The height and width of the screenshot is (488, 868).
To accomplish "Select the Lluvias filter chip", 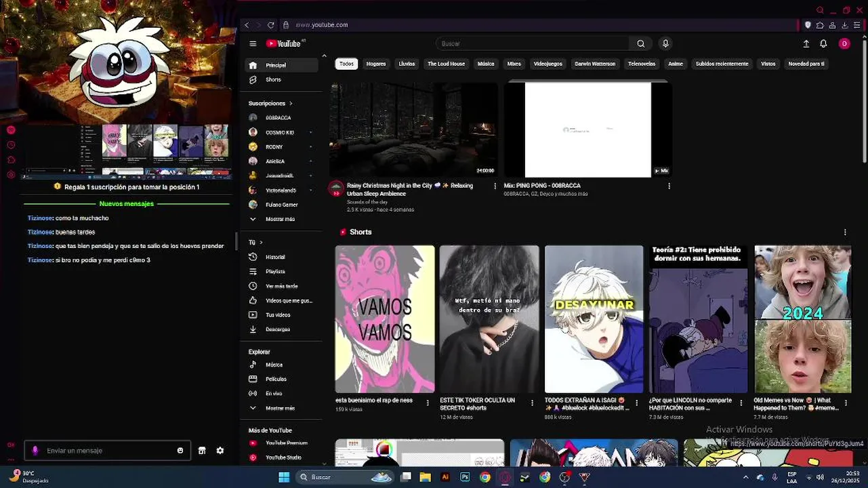I will (407, 64).
